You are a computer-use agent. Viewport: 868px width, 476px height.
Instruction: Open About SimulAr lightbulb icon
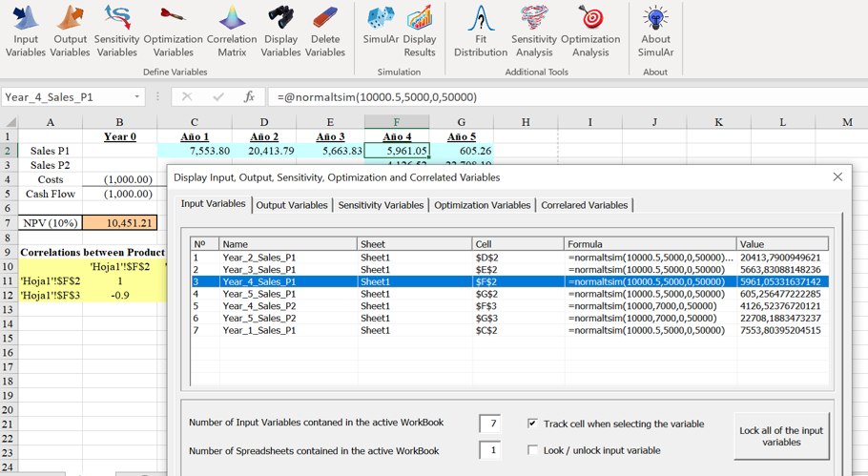pyautogui.click(x=655, y=17)
